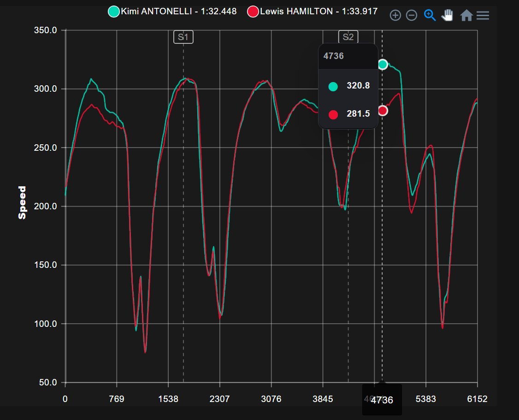Screen dimensions: 519x420
Task: Reset zoom with the home icon
Action: click(x=466, y=15)
